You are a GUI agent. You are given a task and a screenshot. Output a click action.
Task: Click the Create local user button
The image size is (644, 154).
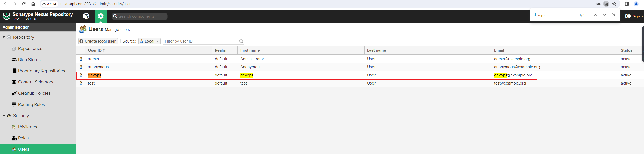pyautogui.click(x=98, y=41)
